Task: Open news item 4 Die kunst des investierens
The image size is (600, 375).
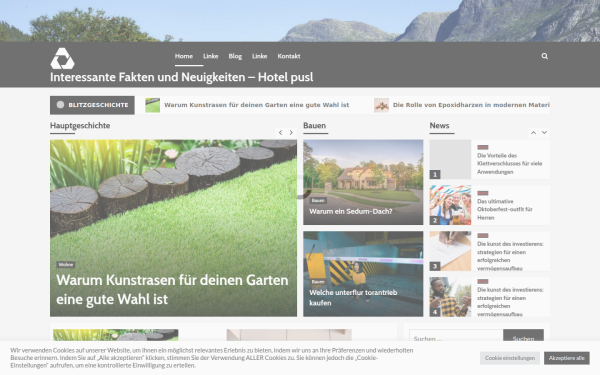Action: 510,302
